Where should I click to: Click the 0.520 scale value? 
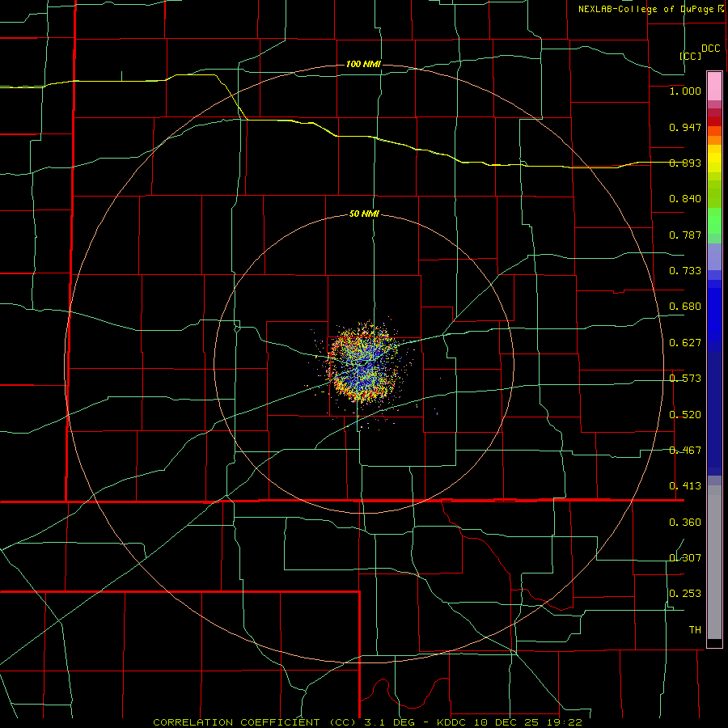point(685,415)
